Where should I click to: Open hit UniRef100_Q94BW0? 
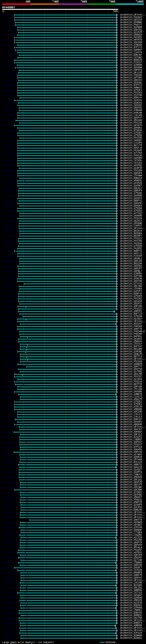coord(131,22)
